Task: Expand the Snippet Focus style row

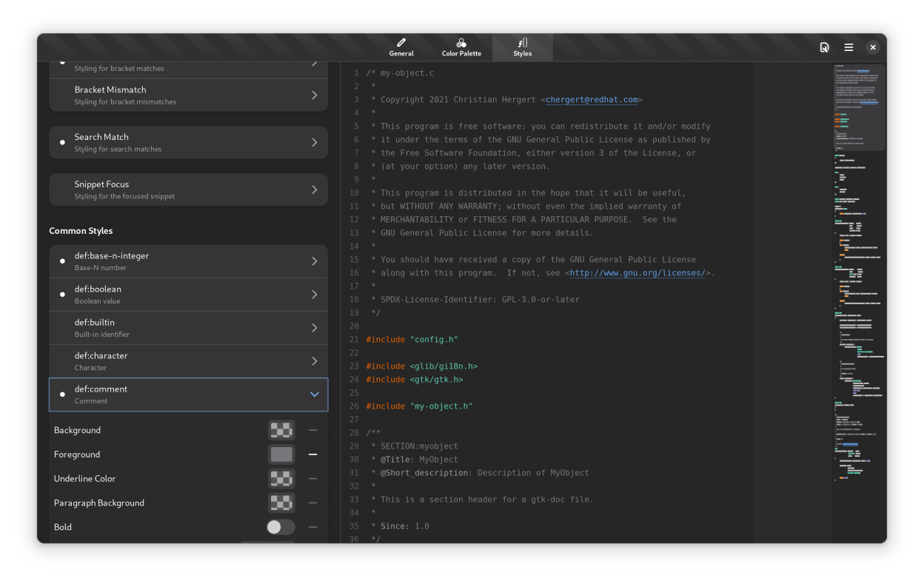Action: 188,189
